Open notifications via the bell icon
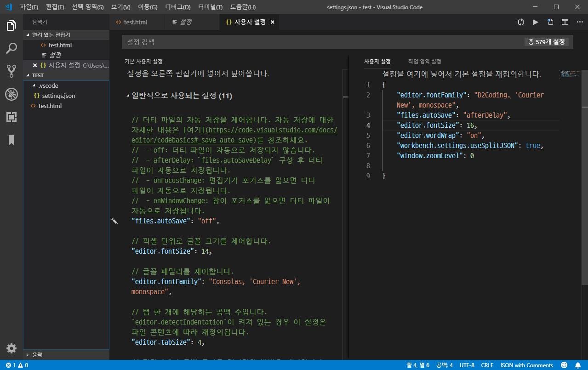Image resolution: width=588 pixels, height=370 pixels. pyautogui.click(x=578, y=365)
